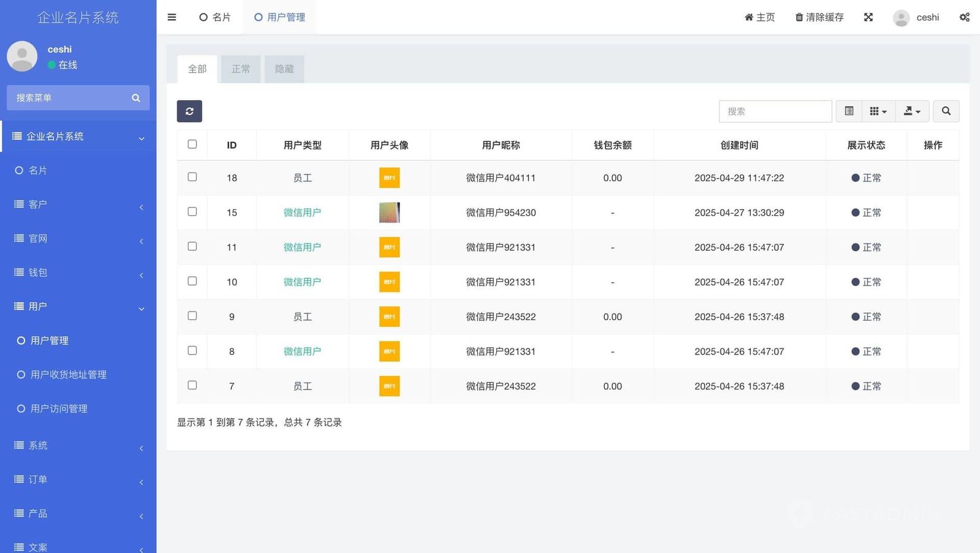Click the table 搜索 input field
980x553 pixels.
775,111
